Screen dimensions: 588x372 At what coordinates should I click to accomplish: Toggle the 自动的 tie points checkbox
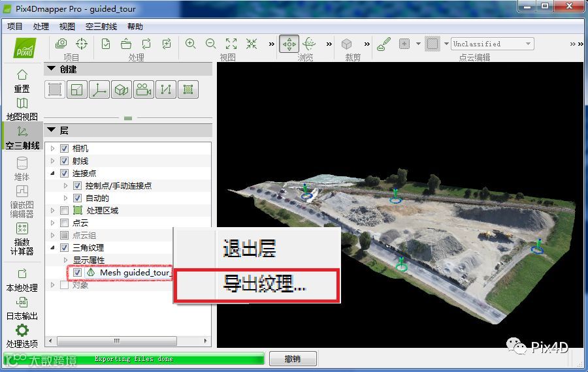click(77, 198)
